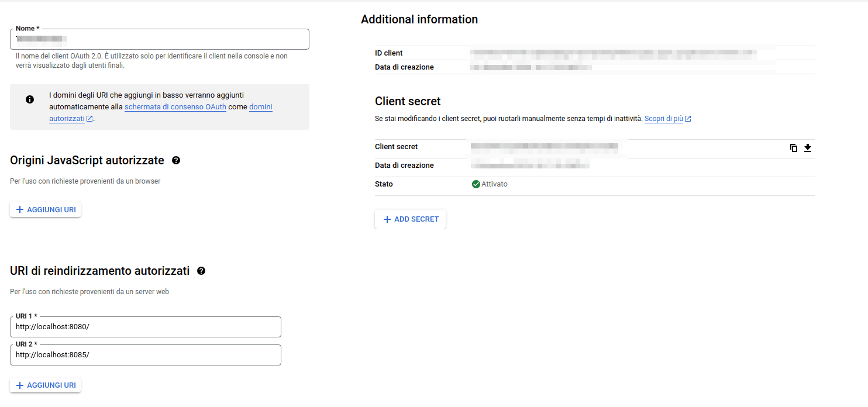Screen dimensions: 868x407
Task: Follow the domini autorizzati link
Action: pos(260,107)
